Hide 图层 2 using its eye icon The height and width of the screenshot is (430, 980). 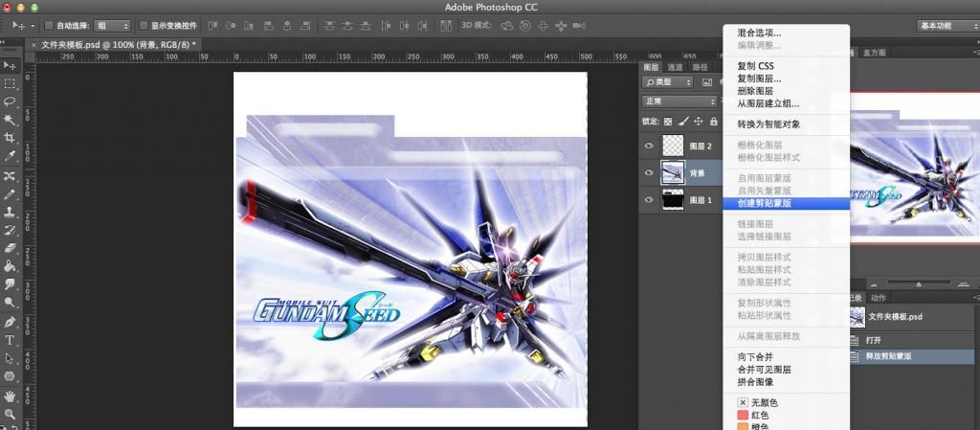point(650,147)
